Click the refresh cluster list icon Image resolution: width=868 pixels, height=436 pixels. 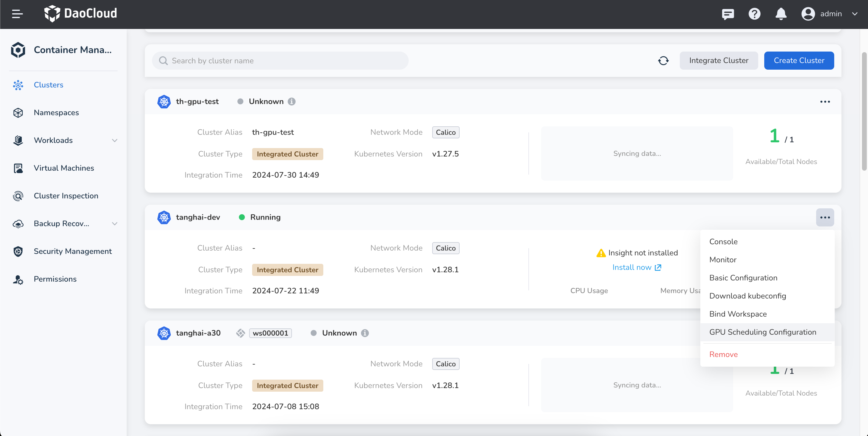click(663, 61)
